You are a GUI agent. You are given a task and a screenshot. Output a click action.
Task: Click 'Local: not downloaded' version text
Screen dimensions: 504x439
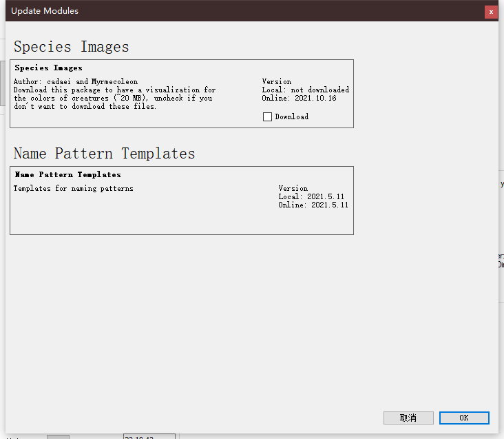pyautogui.click(x=305, y=90)
